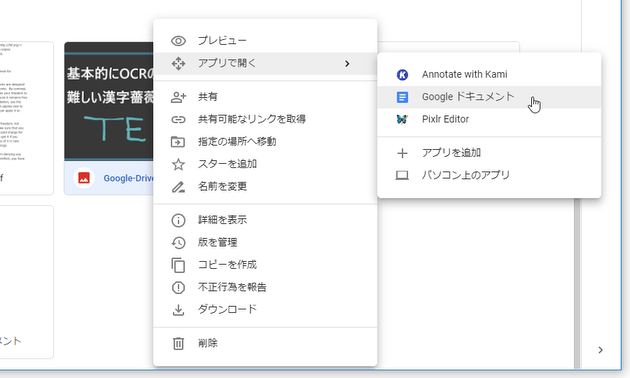Screen dimensions: 630x378
Task: Click the eye Preview icon
Action: click(178, 41)
